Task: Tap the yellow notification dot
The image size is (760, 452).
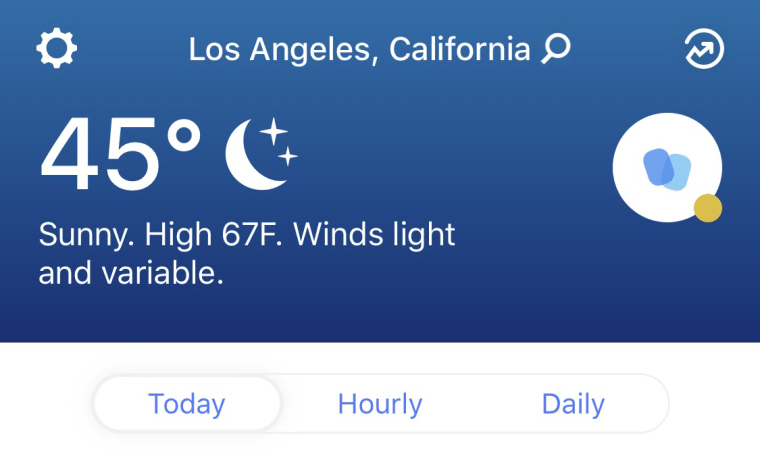Action: (x=708, y=208)
